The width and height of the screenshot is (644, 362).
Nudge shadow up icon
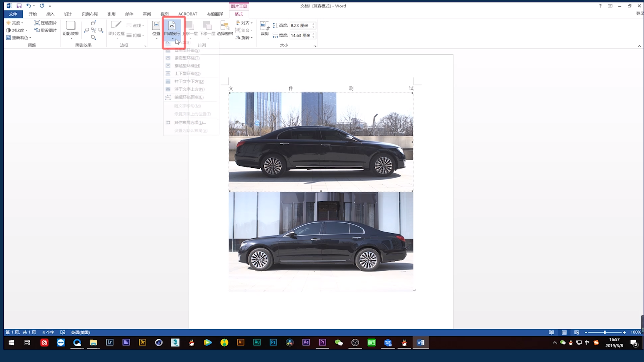(x=94, y=23)
